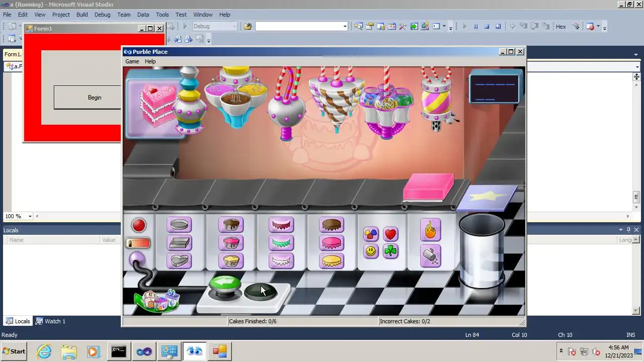Apply the yellow icing
This screenshot has width=644, height=362.
[332, 261]
